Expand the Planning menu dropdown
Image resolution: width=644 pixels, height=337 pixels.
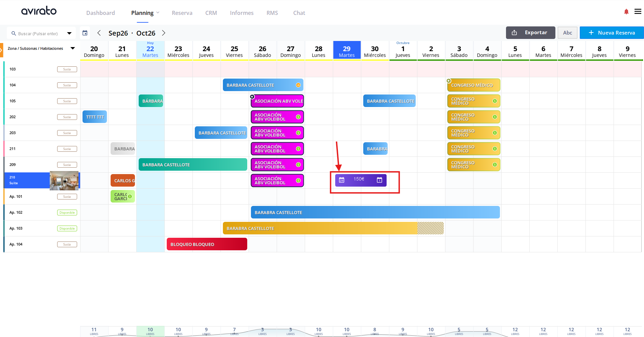coord(158,13)
